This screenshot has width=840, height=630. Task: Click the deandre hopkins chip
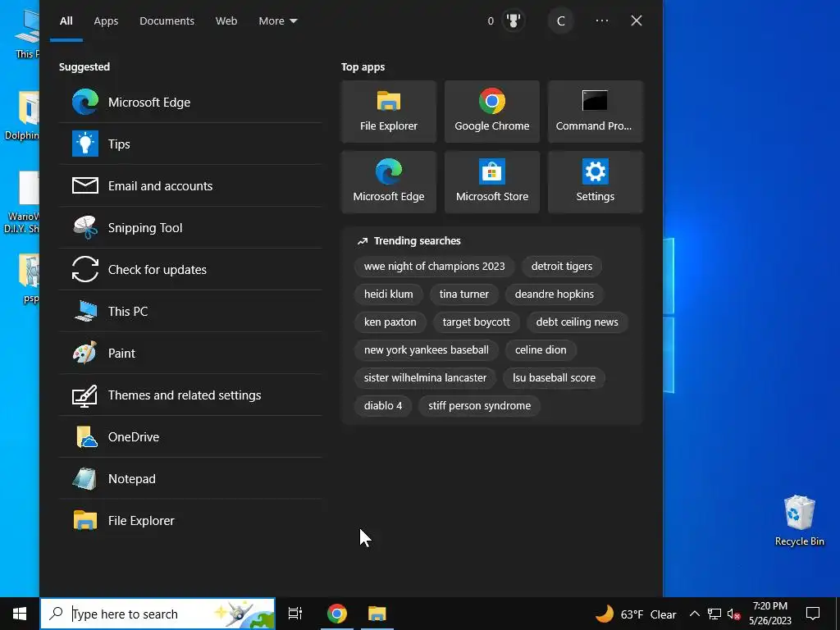(x=555, y=294)
